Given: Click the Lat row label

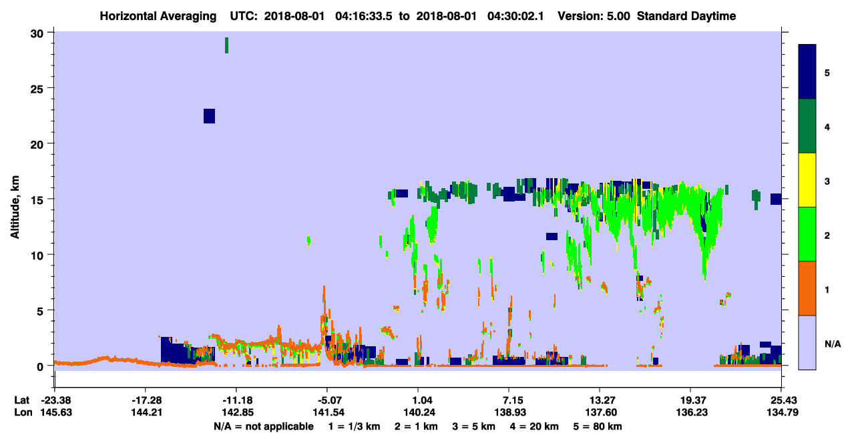Looking at the screenshot, I should point(21,400).
